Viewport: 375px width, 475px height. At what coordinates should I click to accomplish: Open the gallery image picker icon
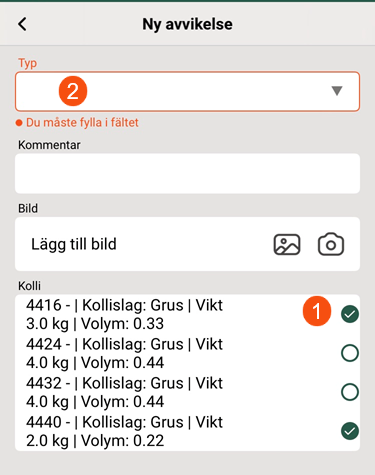287,244
